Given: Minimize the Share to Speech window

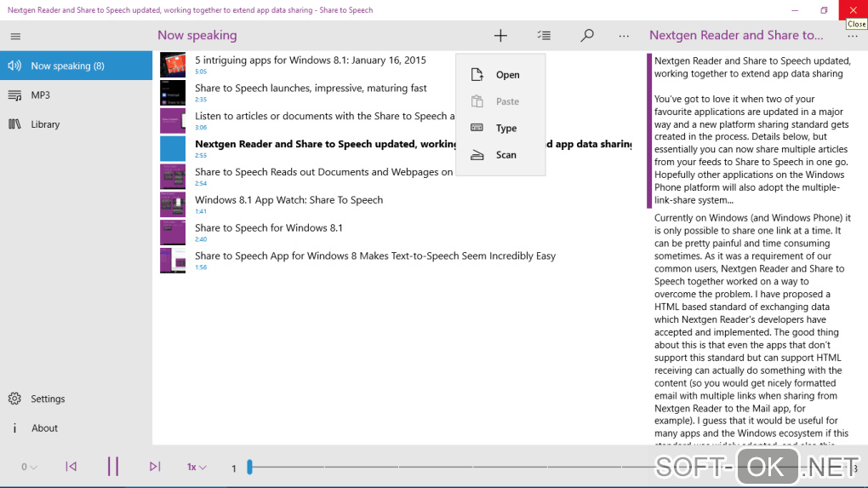Looking at the screenshot, I should (795, 10).
